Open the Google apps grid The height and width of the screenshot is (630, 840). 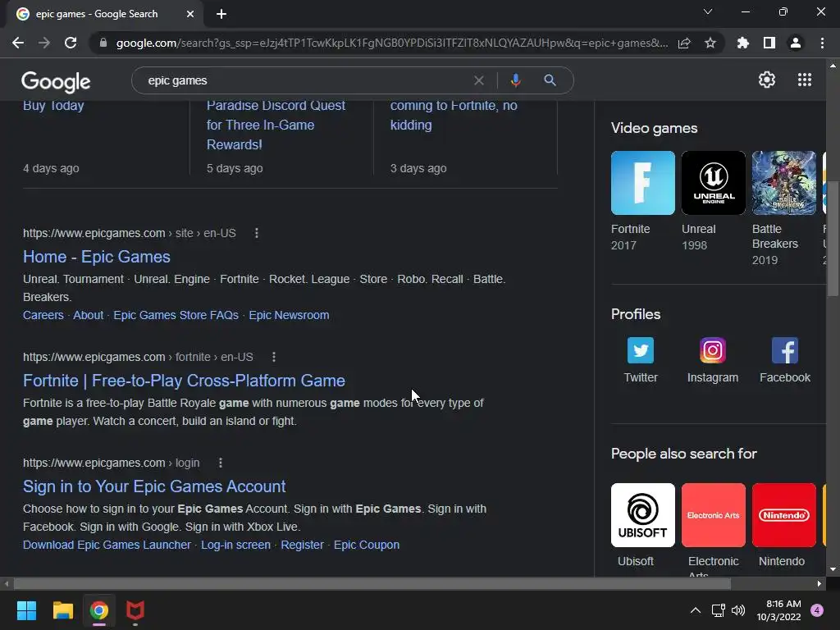pyautogui.click(x=805, y=80)
